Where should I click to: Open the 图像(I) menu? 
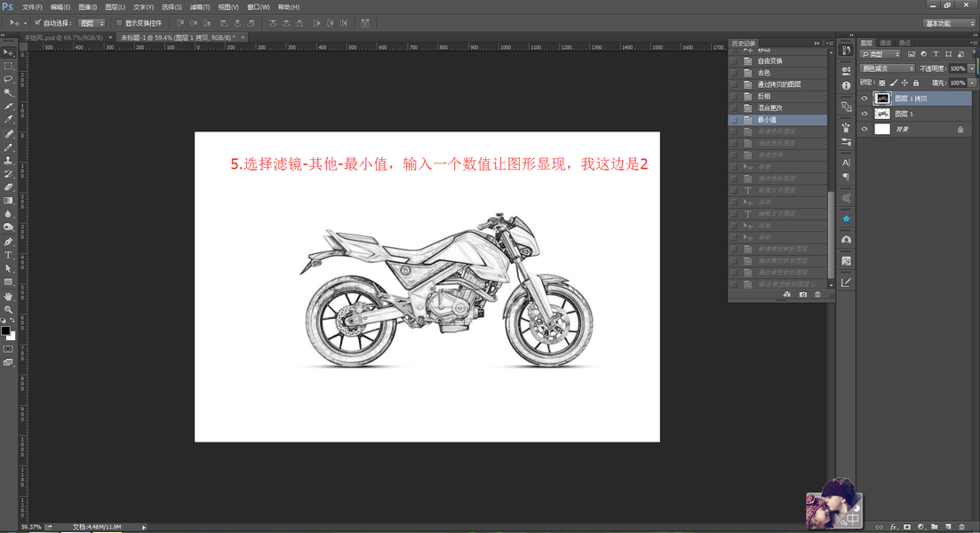(x=87, y=7)
